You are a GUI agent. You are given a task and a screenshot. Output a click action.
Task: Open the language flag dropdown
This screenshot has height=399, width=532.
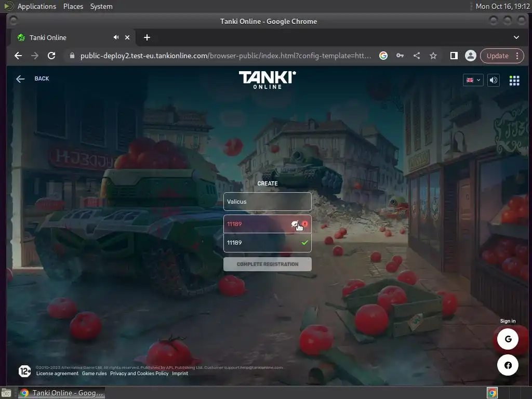point(473,80)
